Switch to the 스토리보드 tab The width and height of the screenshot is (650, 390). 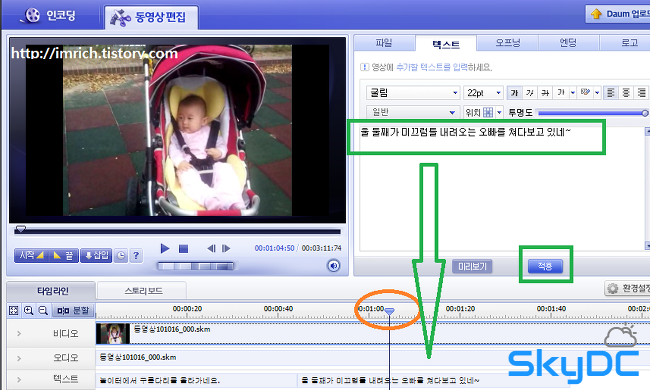coord(143,291)
